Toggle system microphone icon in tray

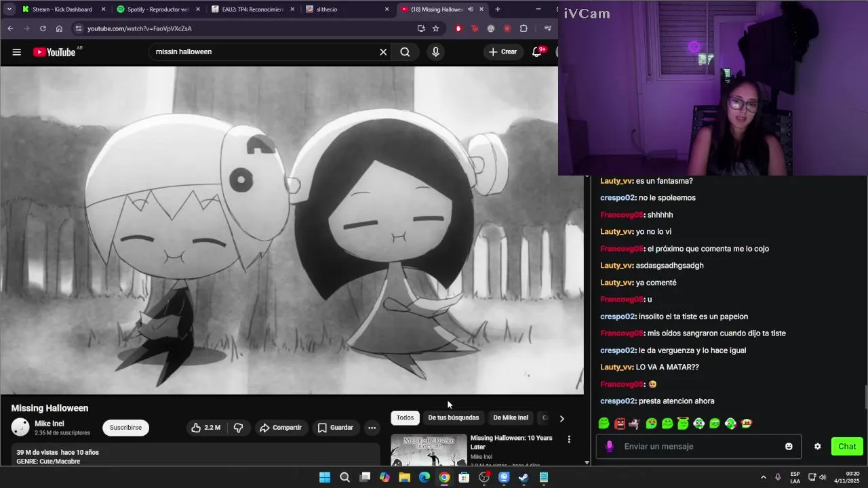778,477
